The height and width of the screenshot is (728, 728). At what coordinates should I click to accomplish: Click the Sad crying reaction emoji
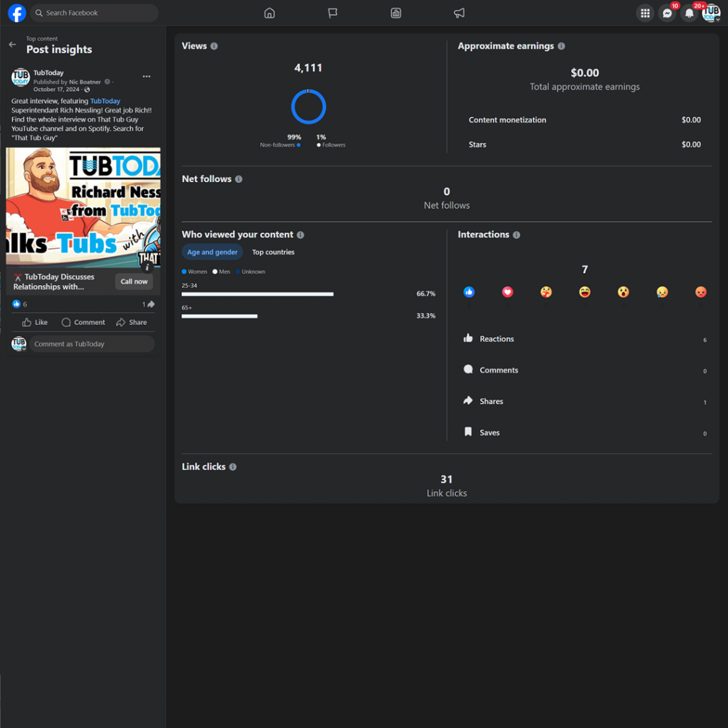(x=662, y=292)
